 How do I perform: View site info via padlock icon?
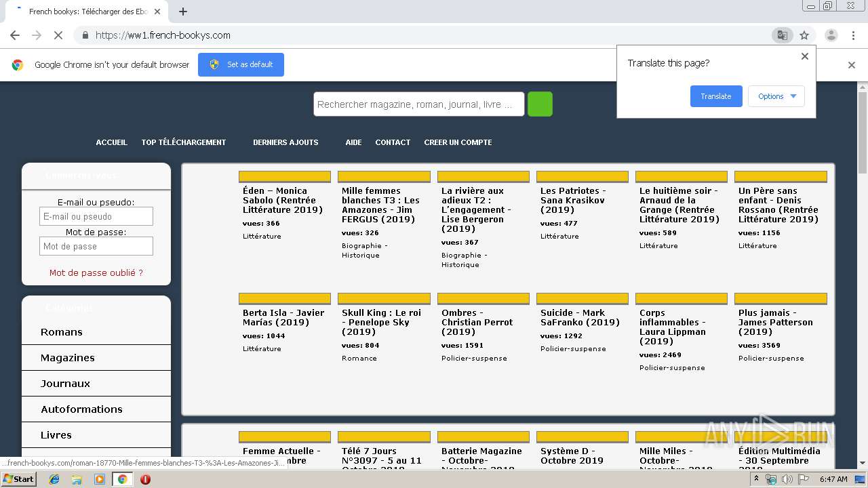84,35
